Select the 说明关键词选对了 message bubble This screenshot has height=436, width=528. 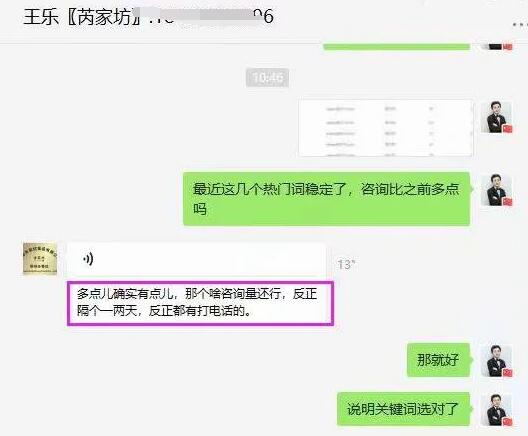coord(403,409)
